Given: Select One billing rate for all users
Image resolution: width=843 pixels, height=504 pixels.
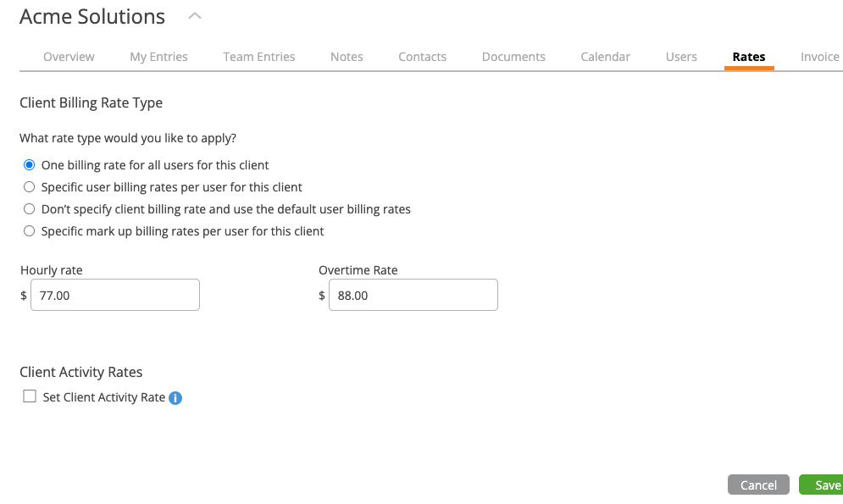Looking at the screenshot, I should tap(29, 164).
